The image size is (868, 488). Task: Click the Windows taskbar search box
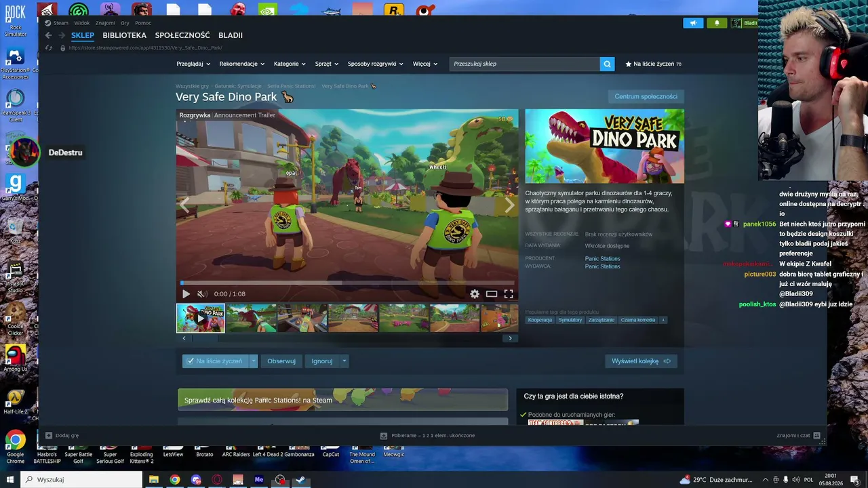coord(81,480)
